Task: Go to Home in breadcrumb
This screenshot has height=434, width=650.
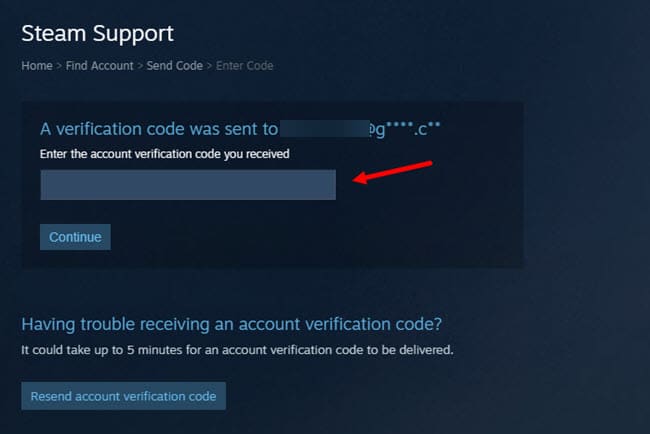Action: pyautogui.click(x=37, y=66)
